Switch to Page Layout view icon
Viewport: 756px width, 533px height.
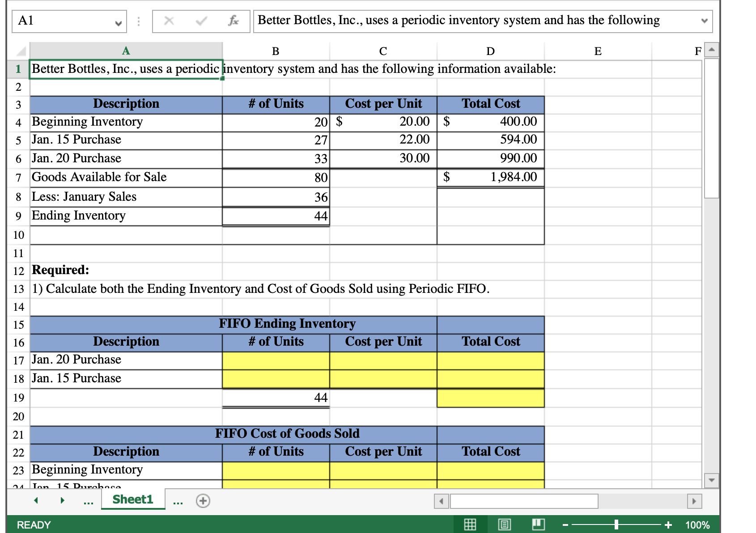504,525
